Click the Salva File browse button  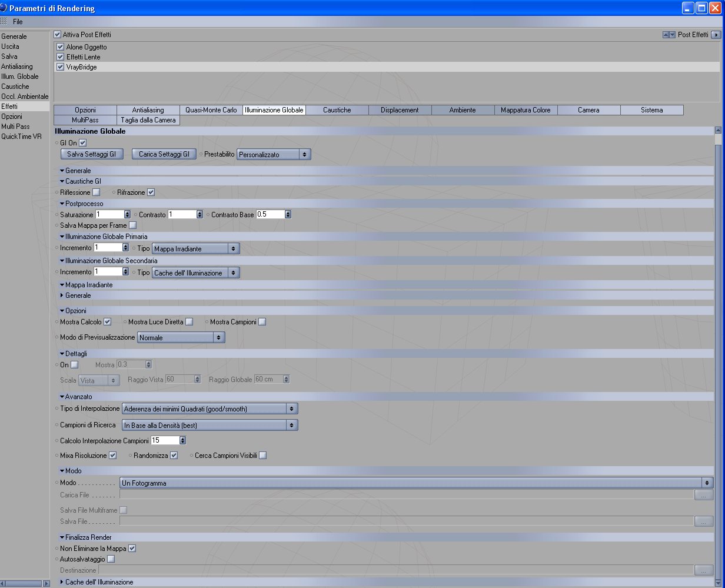click(x=703, y=521)
